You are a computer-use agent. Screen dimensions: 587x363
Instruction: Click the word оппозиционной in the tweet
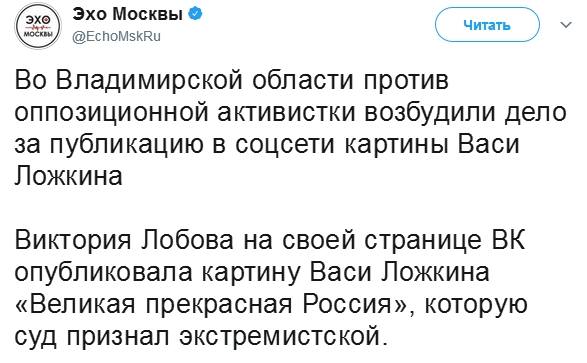(111, 113)
